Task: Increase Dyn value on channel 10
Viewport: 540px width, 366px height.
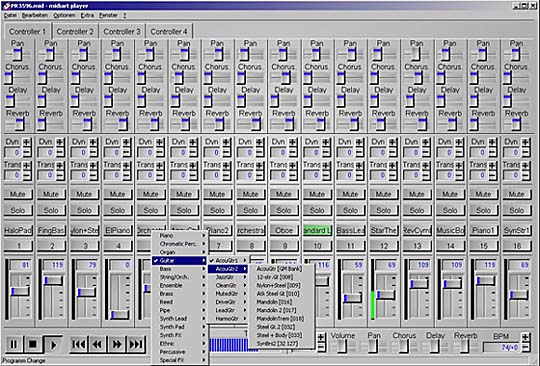Action: coord(326,142)
